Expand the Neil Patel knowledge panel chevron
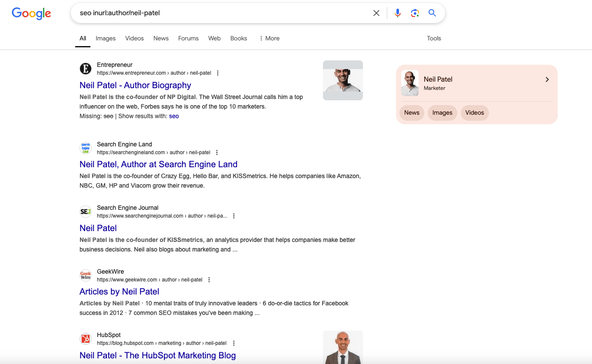This screenshot has width=592, height=364. (x=547, y=79)
